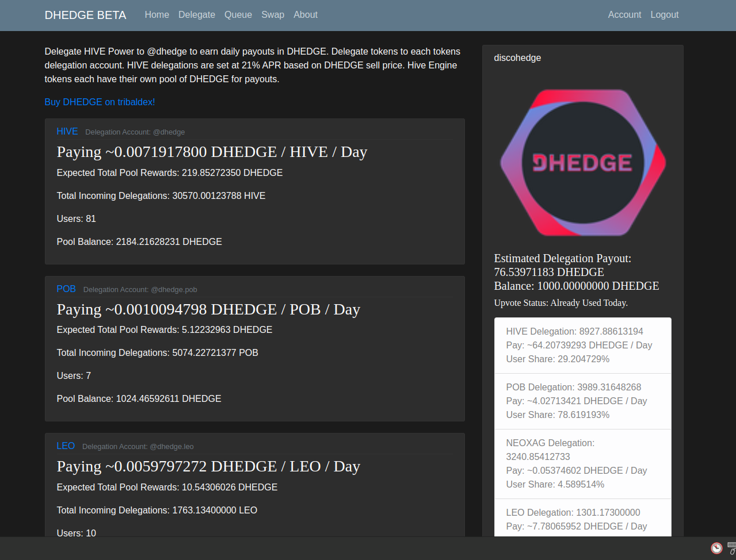The height and width of the screenshot is (560, 736).
Task: Click the LEO paying rate heading
Action: click(208, 466)
